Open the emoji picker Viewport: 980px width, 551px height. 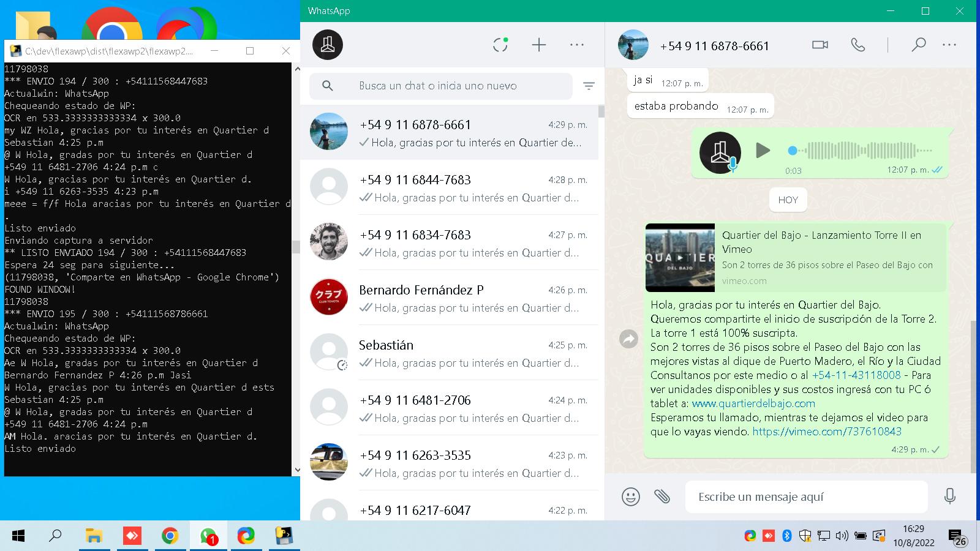click(x=630, y=497)
